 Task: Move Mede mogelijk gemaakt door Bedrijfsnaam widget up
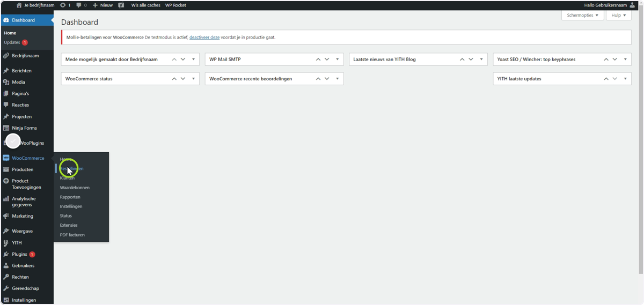[x=174, y=59]
